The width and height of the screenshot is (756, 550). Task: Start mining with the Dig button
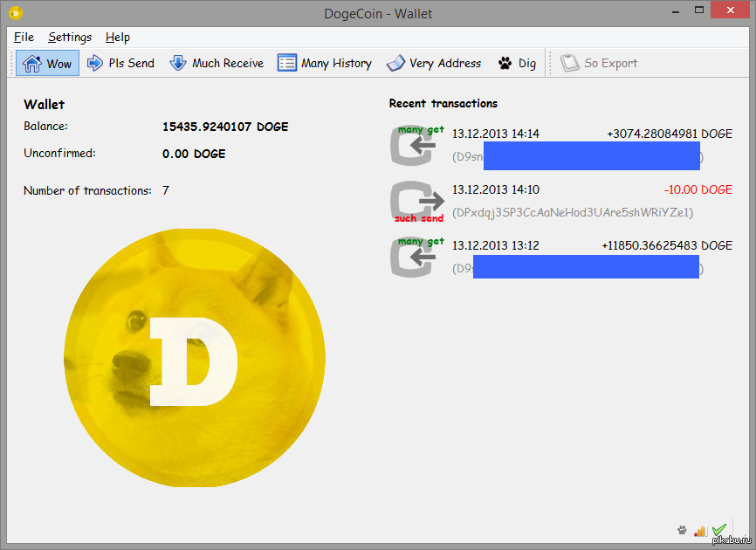(517, 63)
